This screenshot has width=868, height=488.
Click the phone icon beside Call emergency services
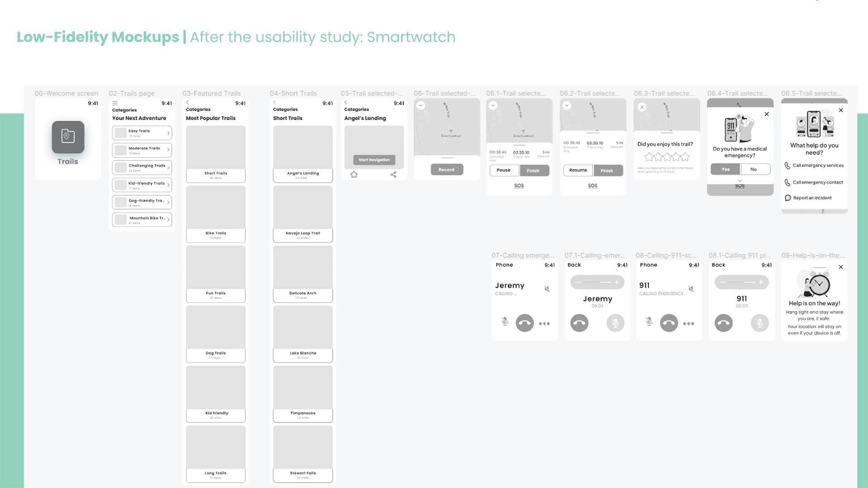click(x=787, y=166)
